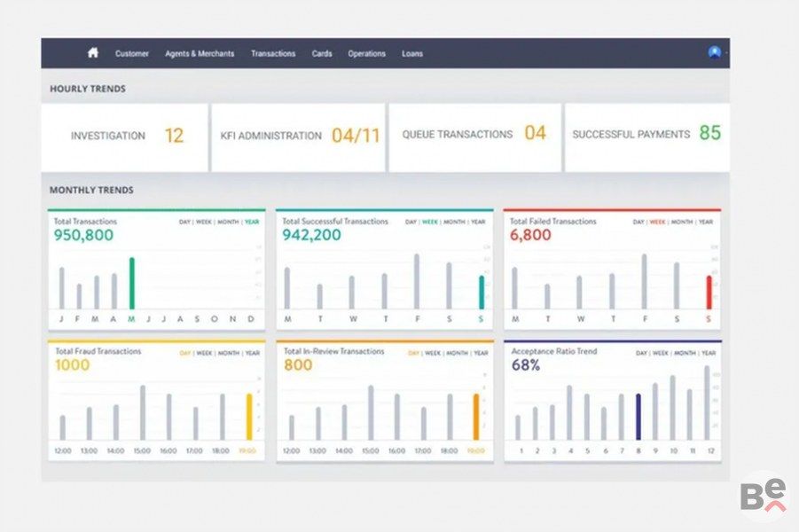Open the Agents & Merchants menu
Screen dimensions: 799x532
point(200,54)
